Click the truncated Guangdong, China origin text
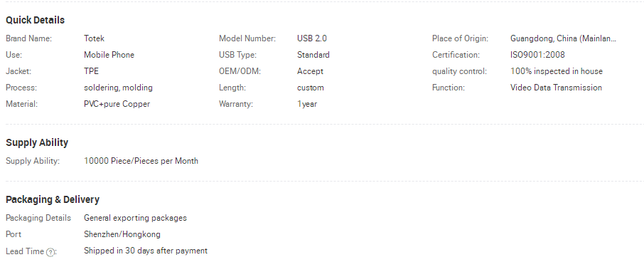This screenshot has height=267, width=644. pos(563,38)
